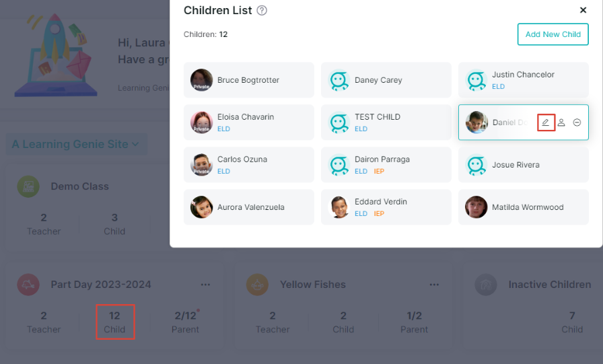Viewport: 603px width, 364px height.
Task: Click the IEP tag on Dairon Parraga
Action: (379, 171)
